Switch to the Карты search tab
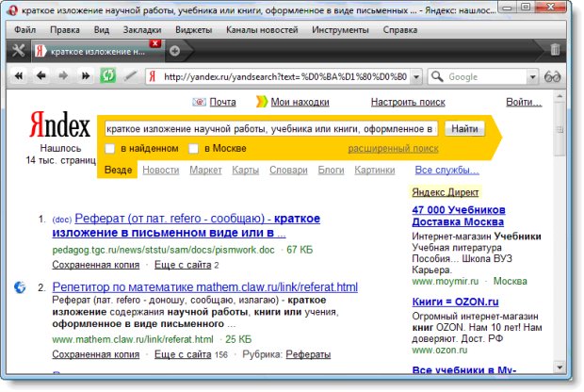This screenshot has height=392, width=584. (x=246, y=170)
